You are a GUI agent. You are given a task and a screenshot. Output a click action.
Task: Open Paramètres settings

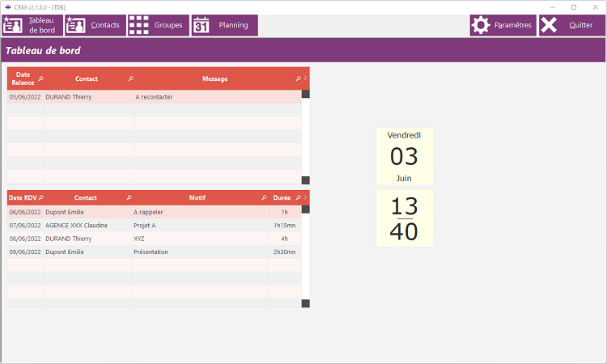click(503, 25)
